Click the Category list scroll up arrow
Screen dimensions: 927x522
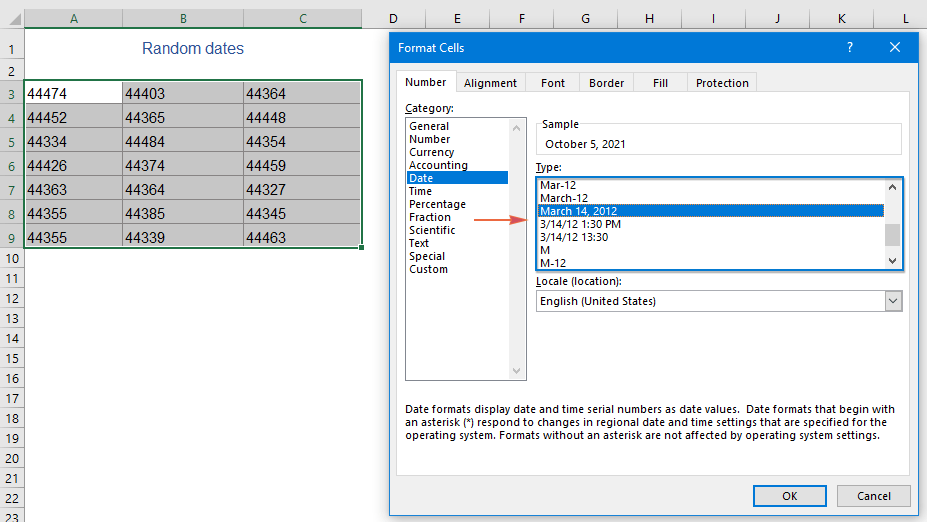[516, 128]
